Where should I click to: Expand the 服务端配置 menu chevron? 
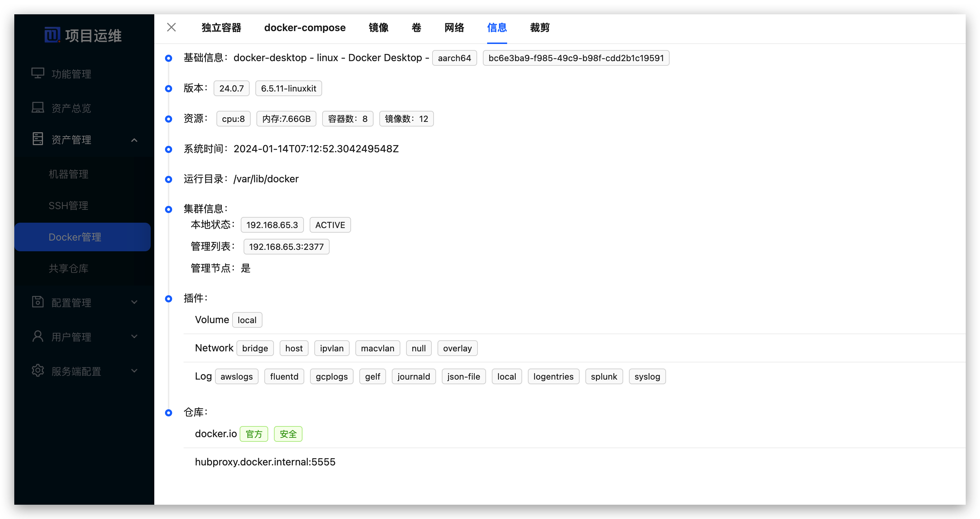tap(134, 371)
